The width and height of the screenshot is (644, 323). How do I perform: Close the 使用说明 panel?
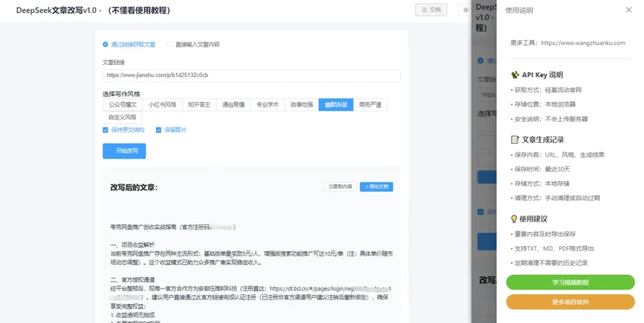coord(629,10)
